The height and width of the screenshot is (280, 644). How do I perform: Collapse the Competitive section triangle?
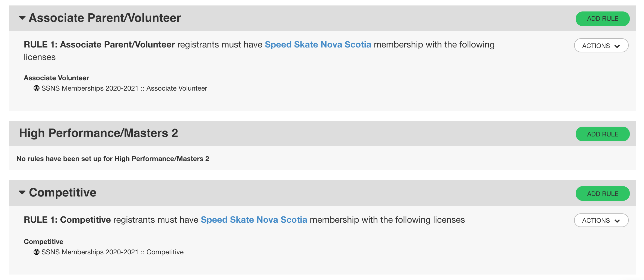(22, 193)
